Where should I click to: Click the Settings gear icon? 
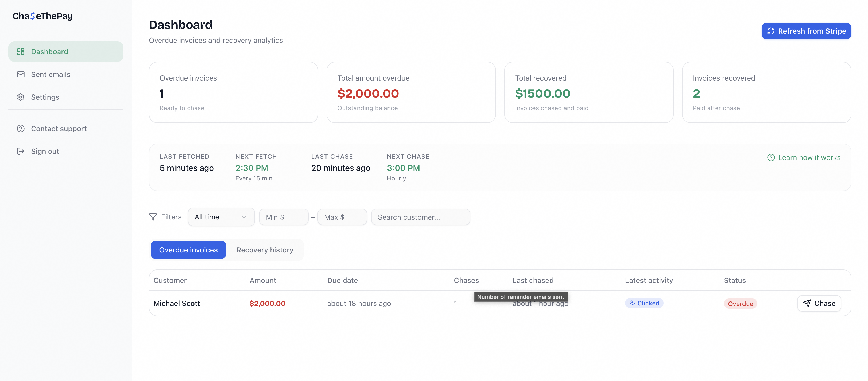(x=21, y=97)
